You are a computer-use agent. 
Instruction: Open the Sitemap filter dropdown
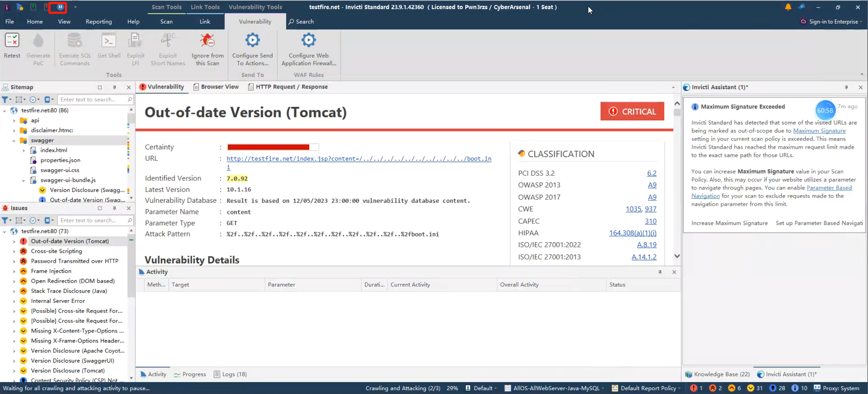tap(7, 100)
